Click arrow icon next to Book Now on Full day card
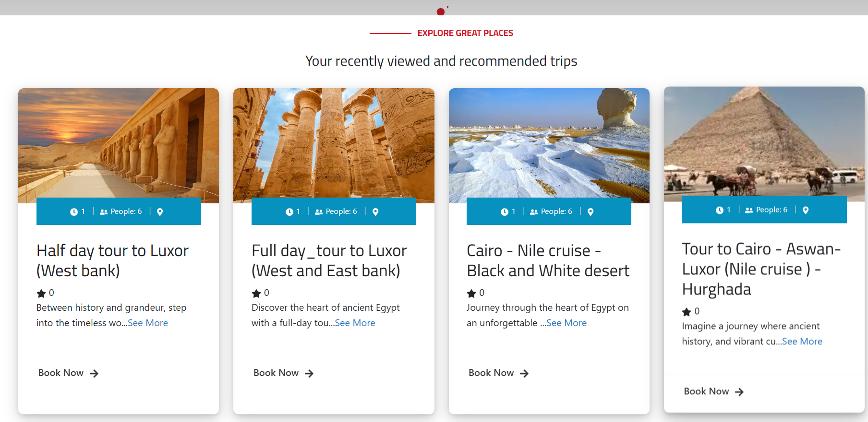Viewport: 868px width, 422px height. 309,374
